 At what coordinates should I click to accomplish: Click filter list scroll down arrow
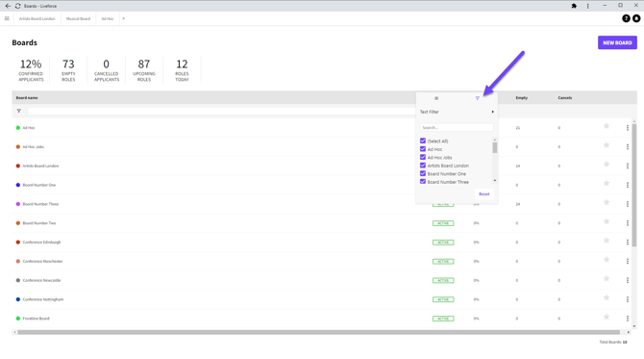(494, 181)
